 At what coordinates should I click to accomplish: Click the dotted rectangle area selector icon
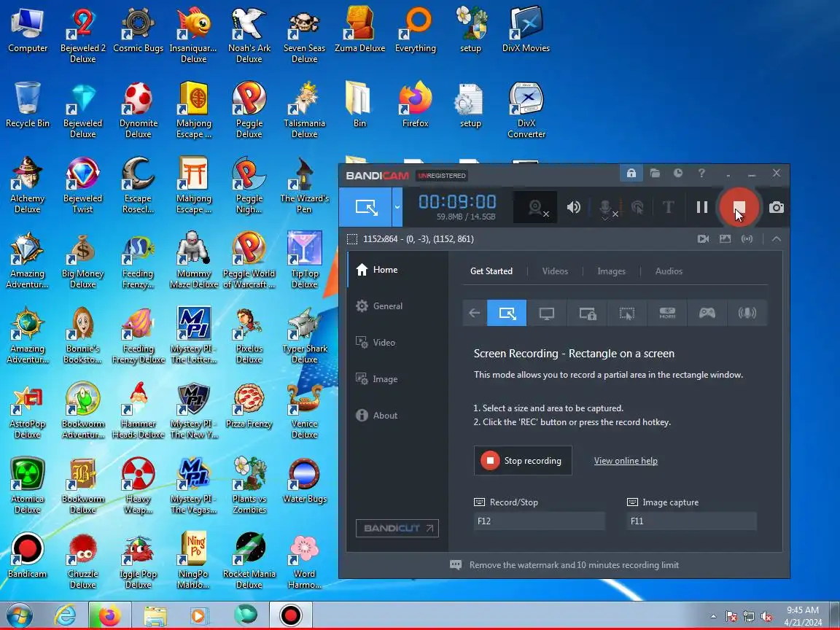click(352, 239)
